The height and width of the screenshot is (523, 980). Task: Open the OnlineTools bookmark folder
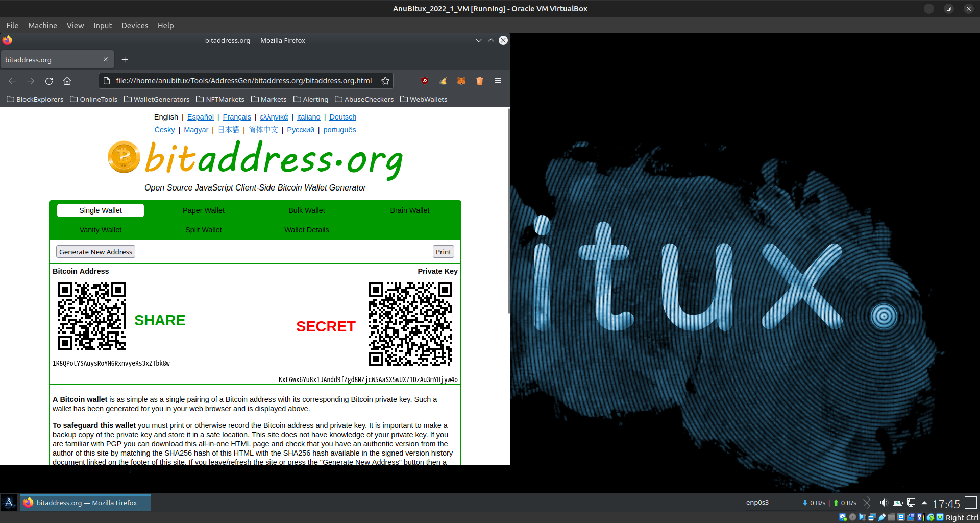pyautogui.click(x=93, y=99)
